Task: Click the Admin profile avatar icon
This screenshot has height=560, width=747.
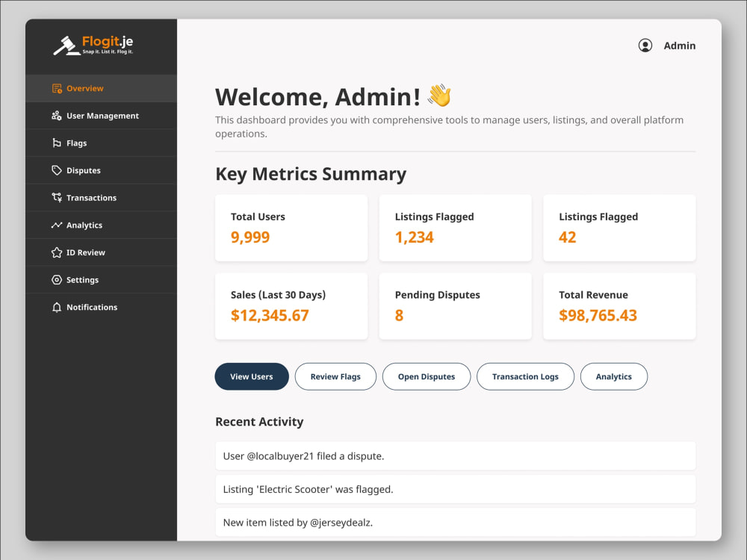Action: (x=645, y=46)
